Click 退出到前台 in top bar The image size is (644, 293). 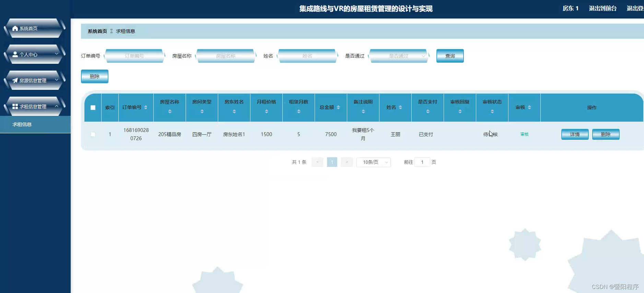coord(603,8)
